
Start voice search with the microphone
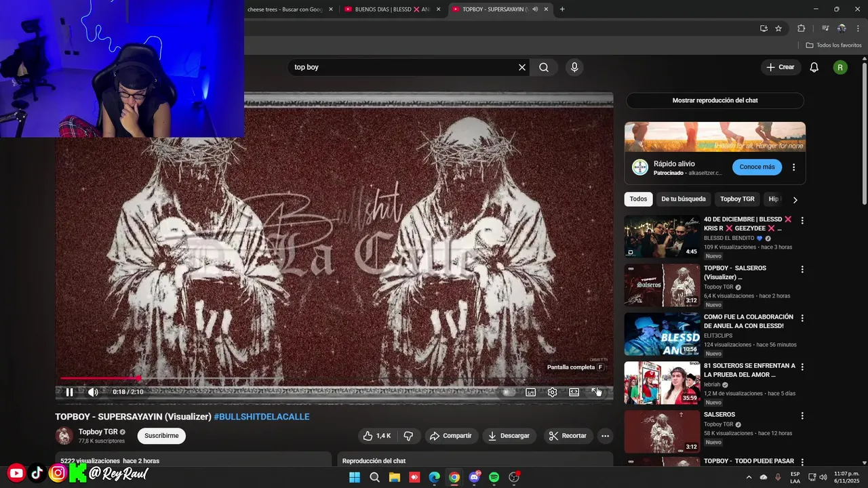[x=574, y=67]
